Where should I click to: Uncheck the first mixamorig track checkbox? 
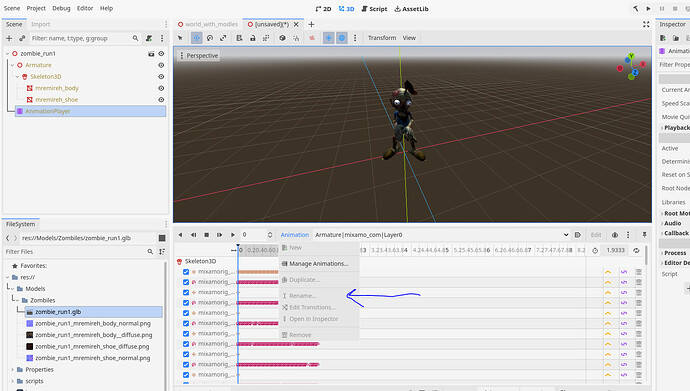[186, 272]
